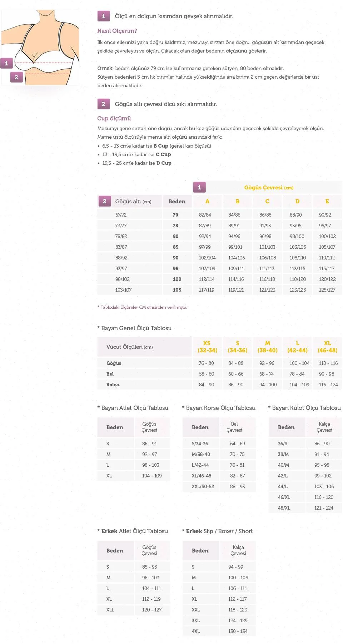Image resolution: width=343 pixels, height=644 pixels.
Task: Click the Beden 85 row in bra table
Action: (x=175, y=247)
